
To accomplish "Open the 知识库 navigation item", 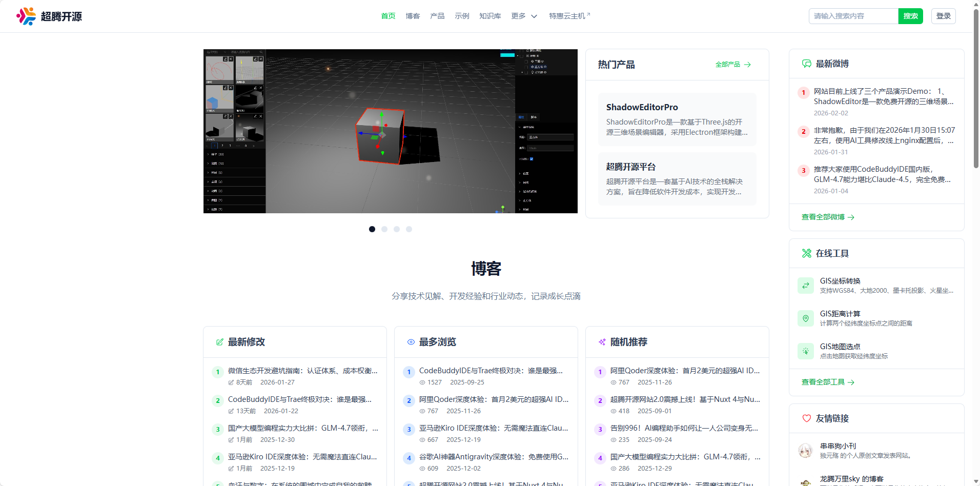I will point(489,16).
